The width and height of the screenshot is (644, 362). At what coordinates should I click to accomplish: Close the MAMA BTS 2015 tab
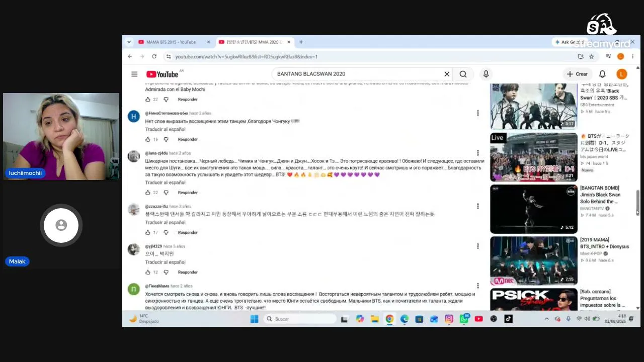pos(209,42)
